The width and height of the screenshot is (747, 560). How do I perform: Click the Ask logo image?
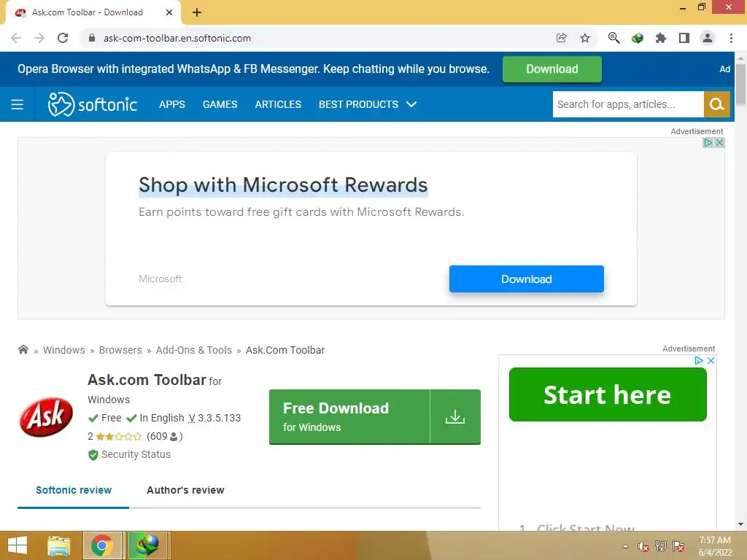46,416
